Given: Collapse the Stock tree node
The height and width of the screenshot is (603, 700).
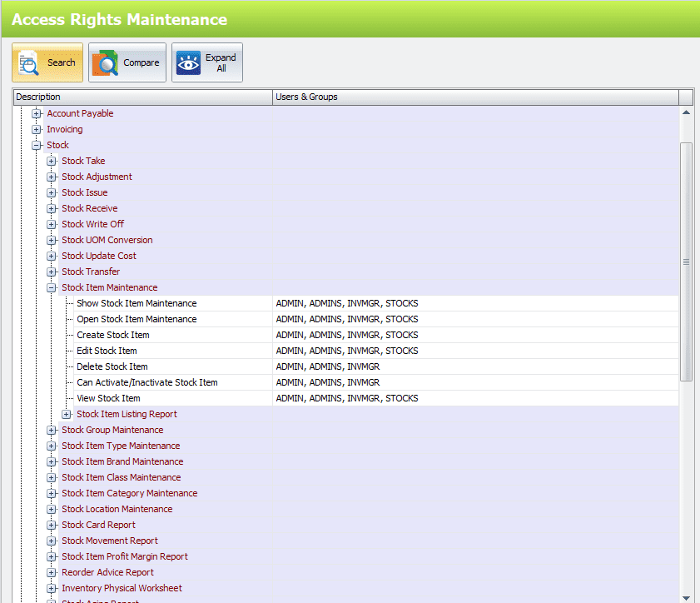Looking at the screenshot, I should 36,145.
